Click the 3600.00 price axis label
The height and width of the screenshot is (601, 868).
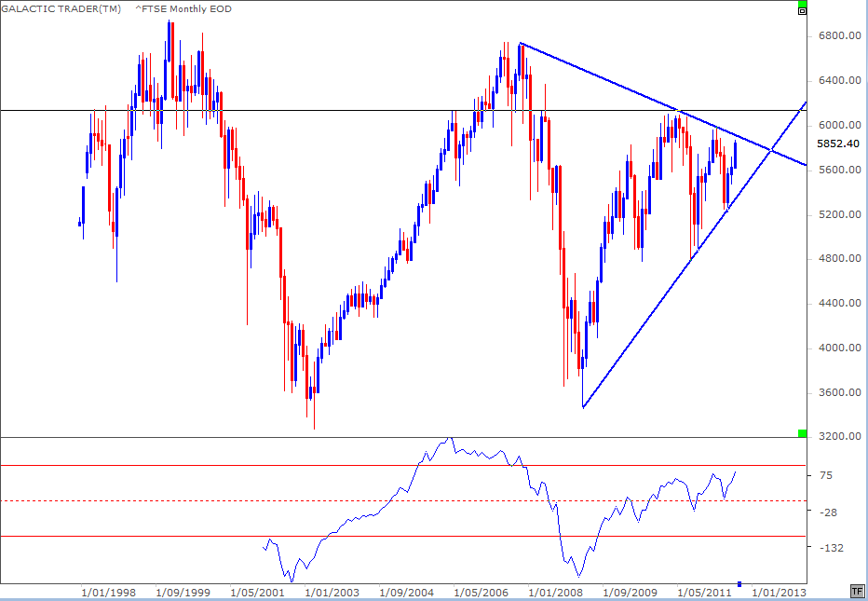point(839,392)
